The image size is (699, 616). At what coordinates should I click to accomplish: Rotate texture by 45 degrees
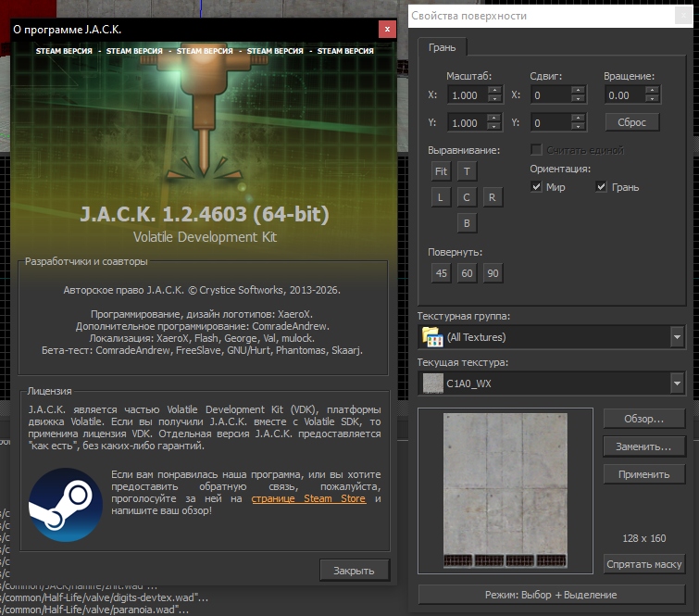click(x=442, y=273)
